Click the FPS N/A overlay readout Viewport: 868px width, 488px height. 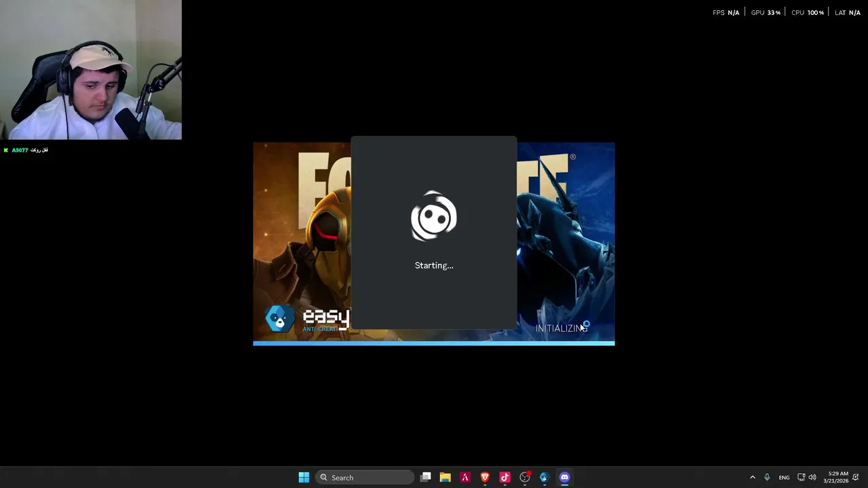726,12
